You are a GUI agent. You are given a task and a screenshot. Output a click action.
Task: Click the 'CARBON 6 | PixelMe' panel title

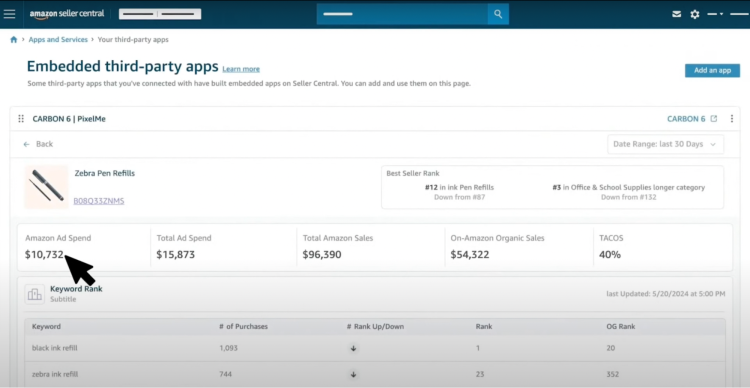[x=69, y=119]
